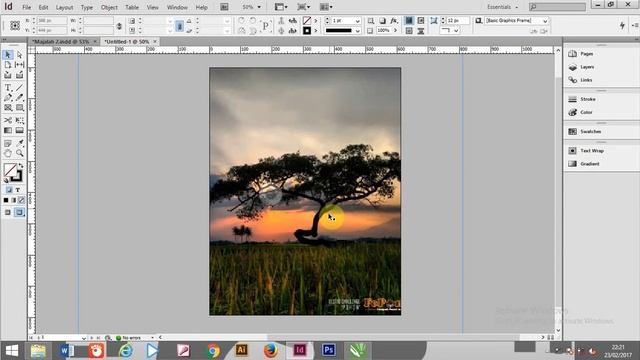Viewport: 640px width, 360px height.
Task: Click the stroke swatch in control bar
Action: coord(307,31)
